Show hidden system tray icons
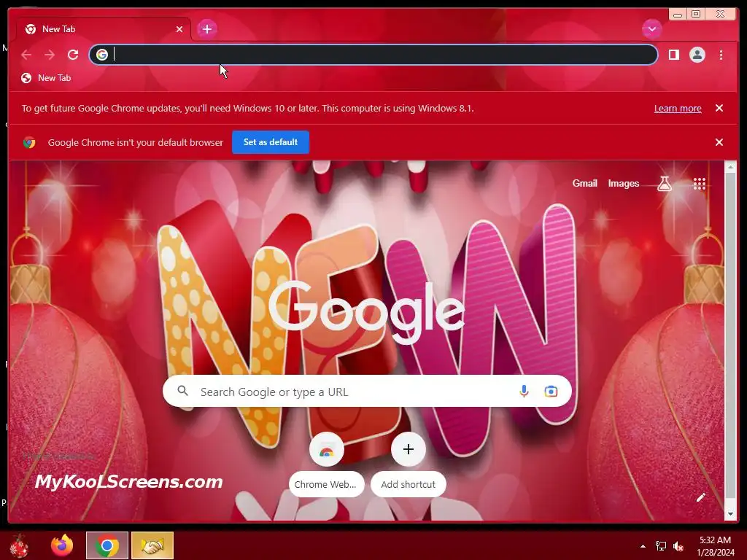This screenshot has width=747, height=560. (643, 546)
